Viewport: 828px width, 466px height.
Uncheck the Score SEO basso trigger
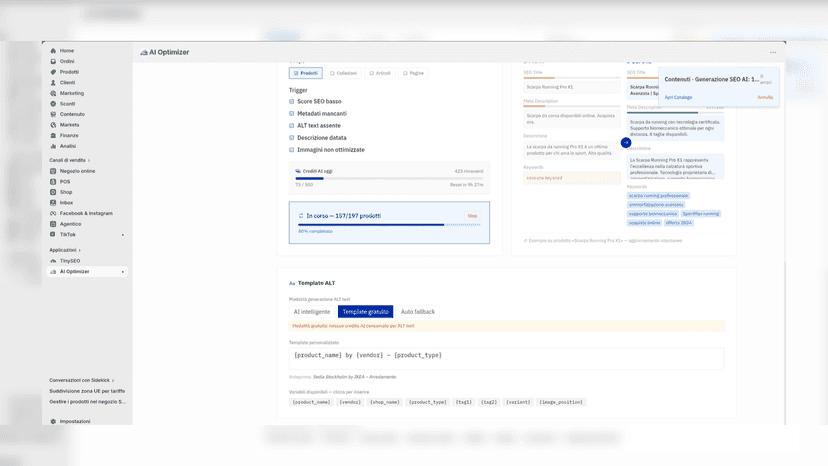291,101
